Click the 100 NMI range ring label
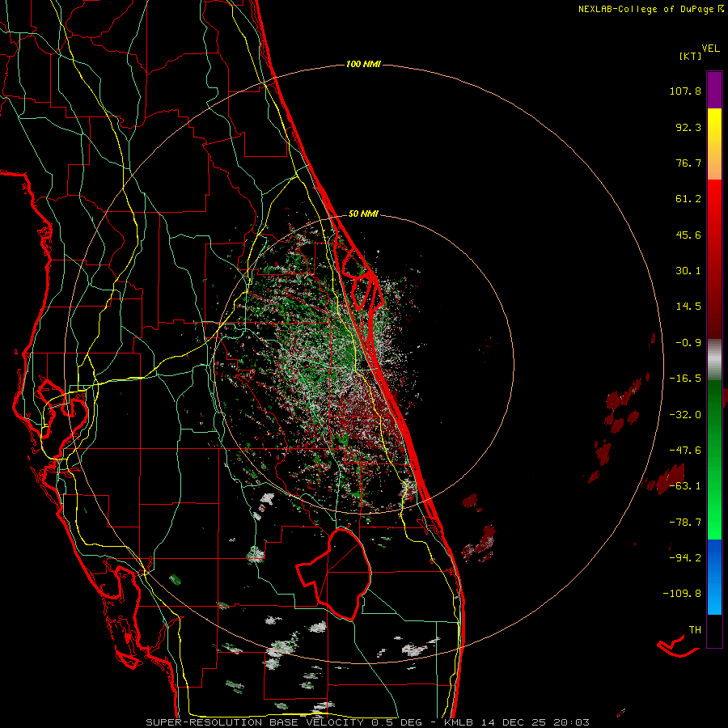Image resolution: width=728 pixels, height=728 pixels. tap(362, 64)
